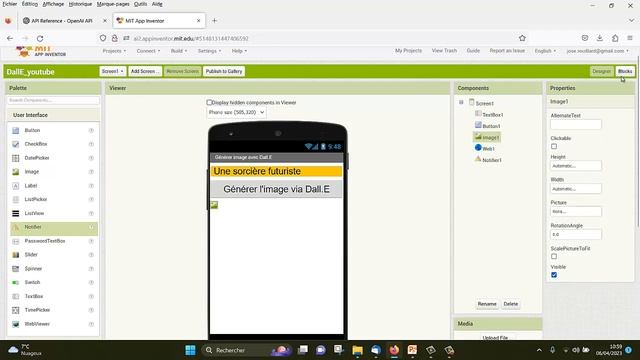Open the Connect menu
Image resolution: width=640 pixels, height=360 pixels.
point(148,51)
